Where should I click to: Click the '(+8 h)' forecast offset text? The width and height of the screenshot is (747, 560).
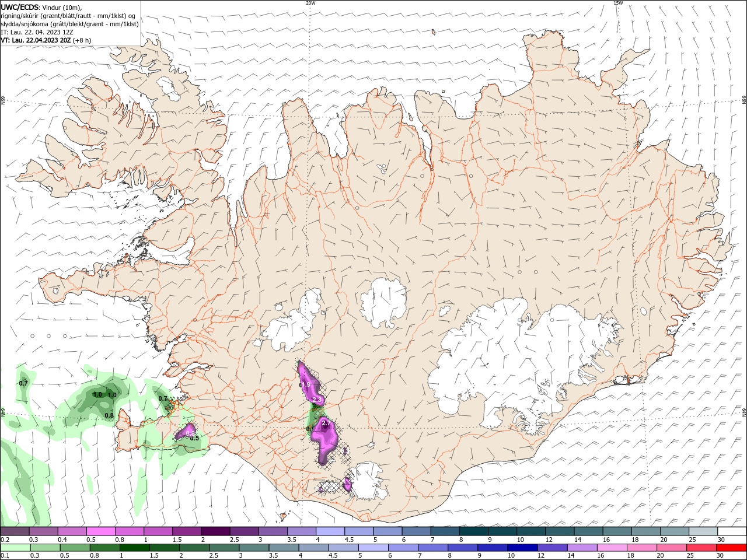pyautogui.click(x=82, y=40)
